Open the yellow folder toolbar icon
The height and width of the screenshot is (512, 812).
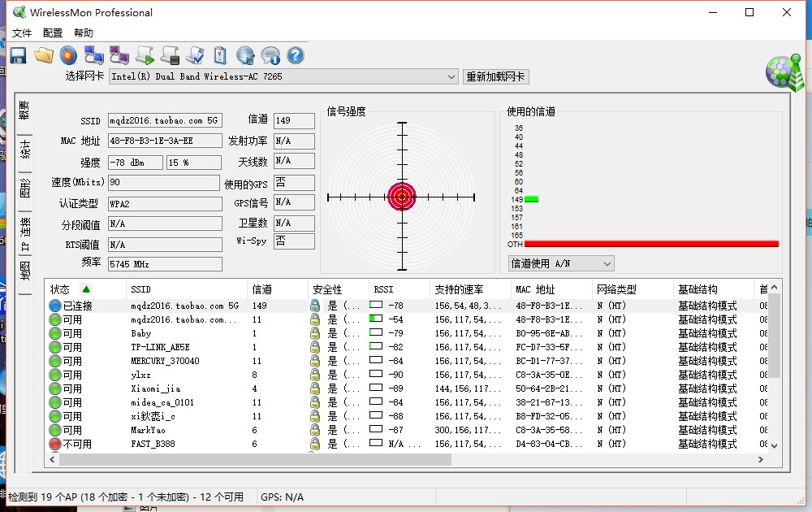point(44,55)
